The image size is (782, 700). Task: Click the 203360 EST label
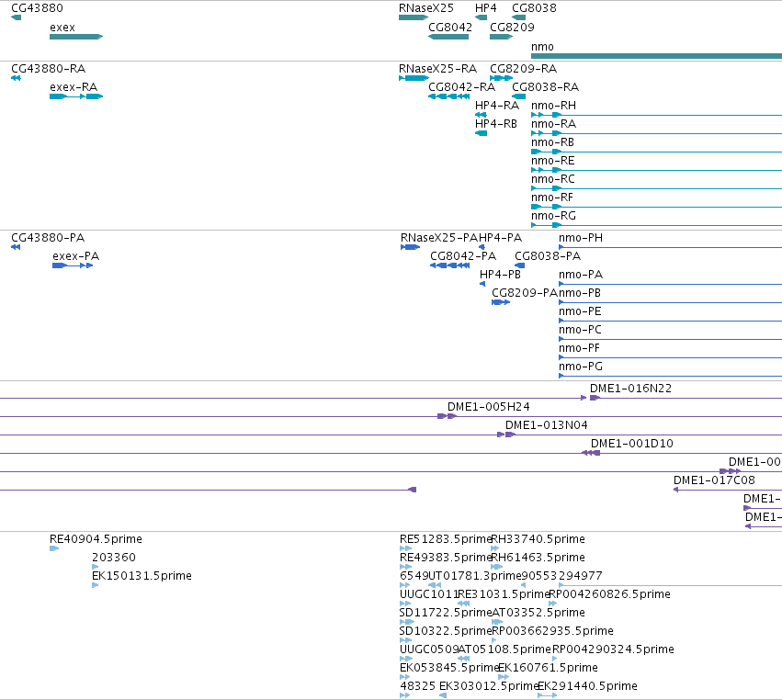[x=114, y=558]
